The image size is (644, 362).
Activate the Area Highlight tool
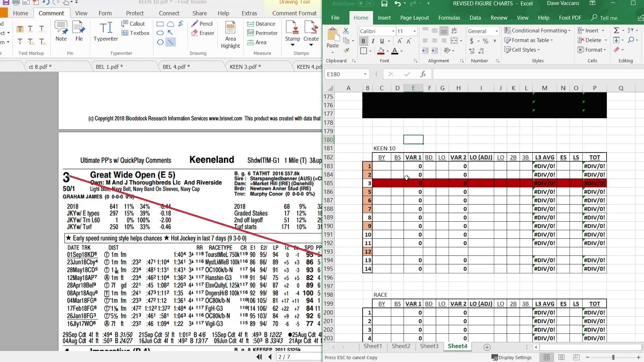(x=230, y=34)
